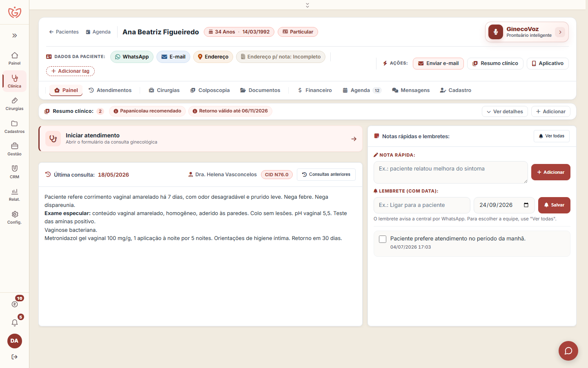Click the Nota rápida text area
This screenshot has width=588, height=368.
point(451,172)
